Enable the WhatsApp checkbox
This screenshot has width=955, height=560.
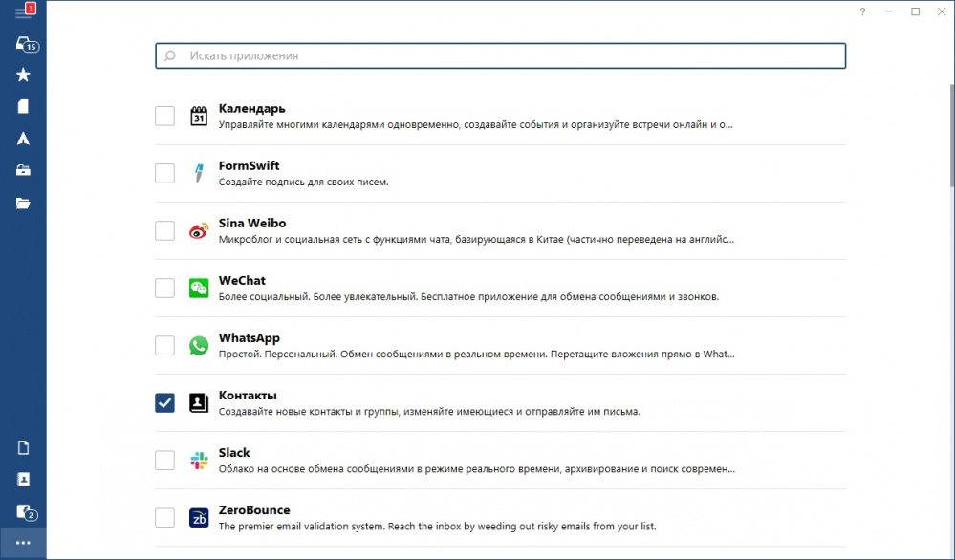tap(164, 345)
